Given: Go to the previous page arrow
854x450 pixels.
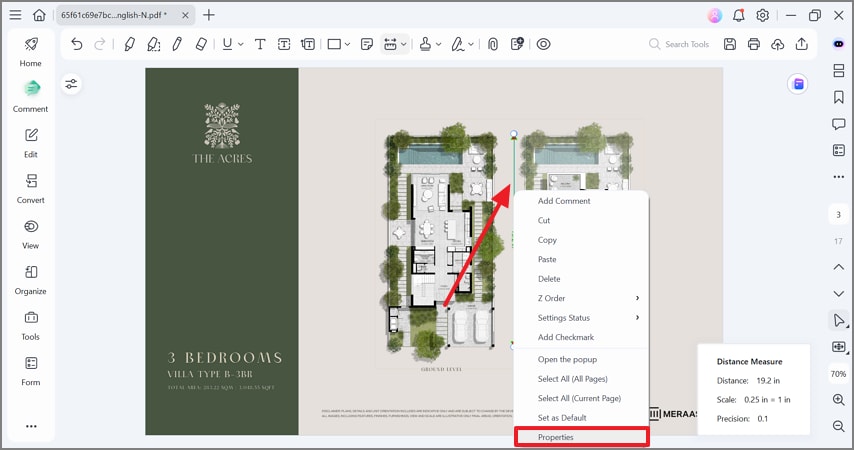Looking at the screenshot, I should [x=839, y=267].
